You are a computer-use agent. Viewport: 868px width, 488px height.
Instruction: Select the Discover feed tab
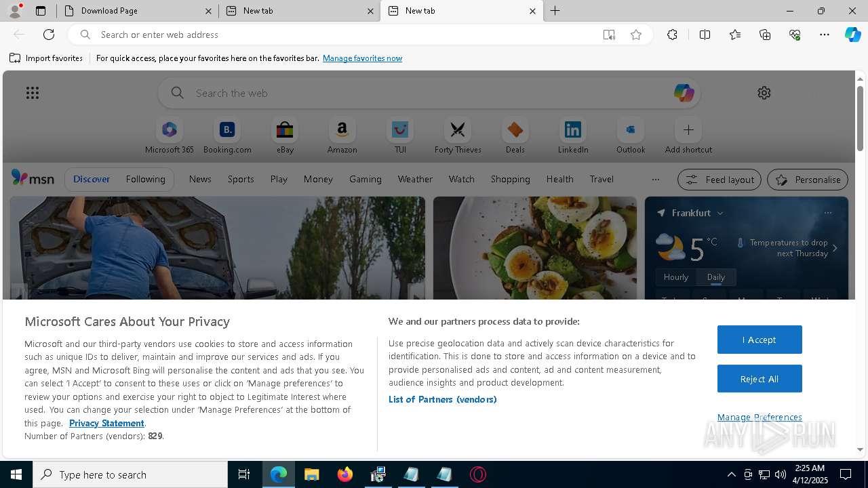92,179
